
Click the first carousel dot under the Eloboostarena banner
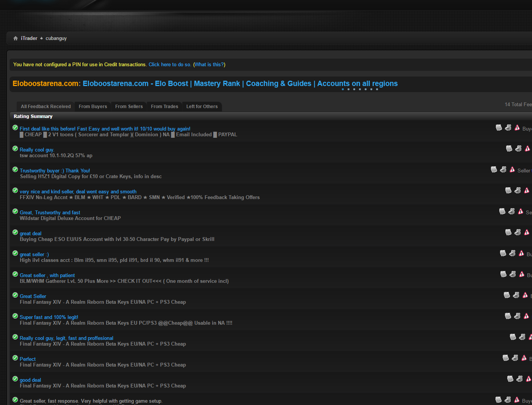tap(343, 89)
